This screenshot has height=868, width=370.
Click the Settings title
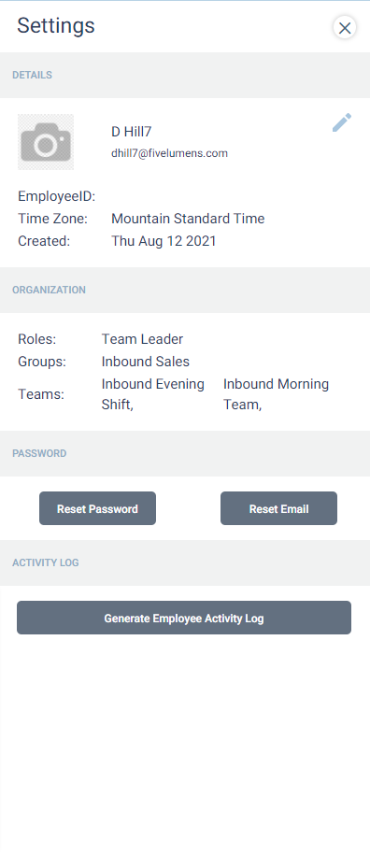[x=56, y=26]
